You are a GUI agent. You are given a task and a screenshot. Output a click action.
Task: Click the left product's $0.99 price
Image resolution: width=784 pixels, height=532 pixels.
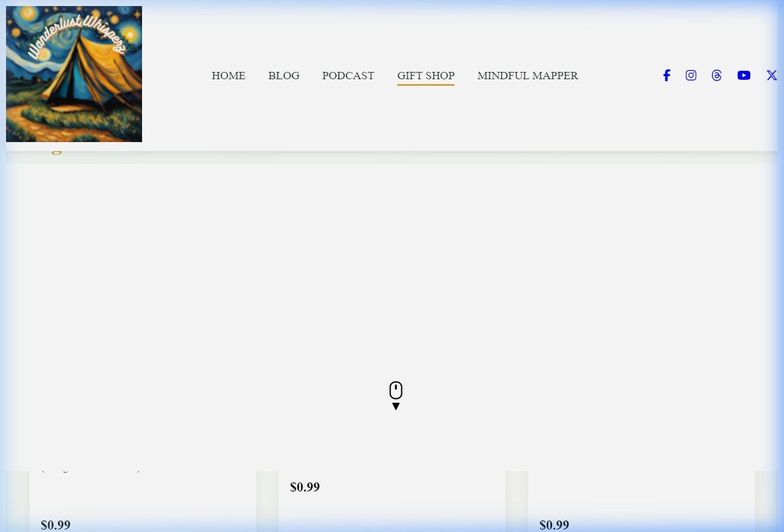pos(56,525)
